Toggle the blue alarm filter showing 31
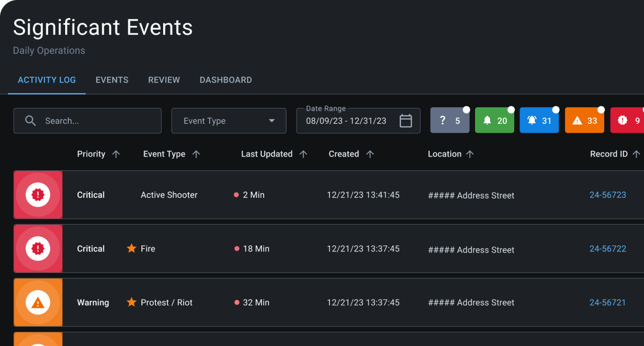The height and width of the screenshot is (346, 644). [539, 121]
